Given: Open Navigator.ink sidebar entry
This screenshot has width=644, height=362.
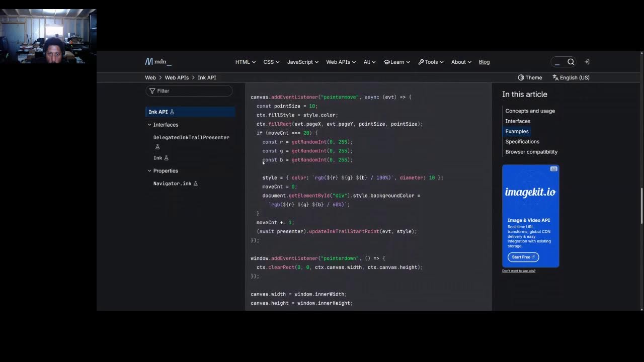Looking at the screenshot, I should click(172, 184).
